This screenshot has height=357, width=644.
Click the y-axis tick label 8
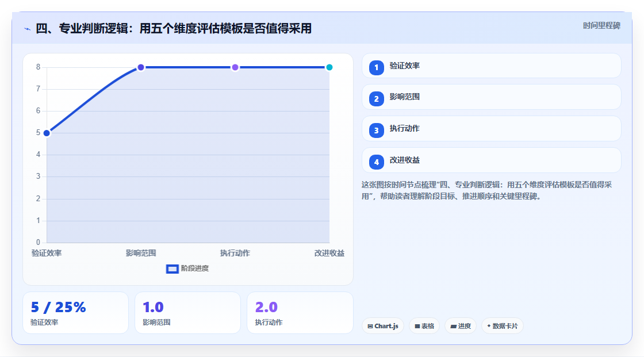pos(38,67)
